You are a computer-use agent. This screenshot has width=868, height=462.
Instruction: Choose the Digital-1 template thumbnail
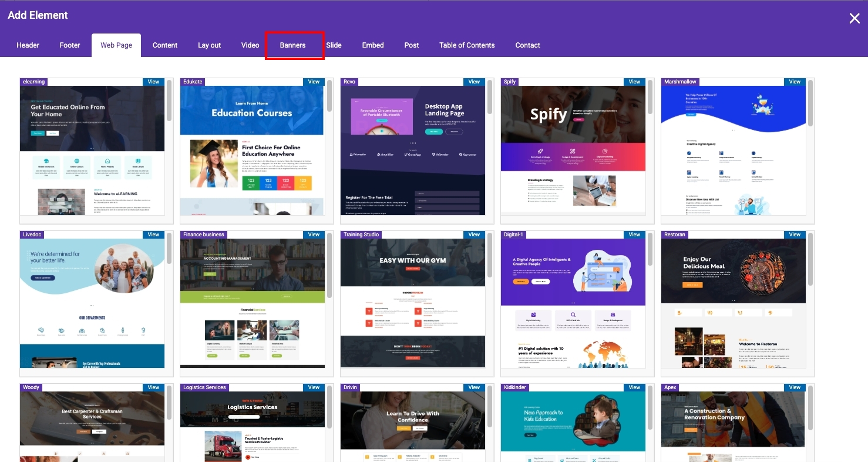(573, 303)
